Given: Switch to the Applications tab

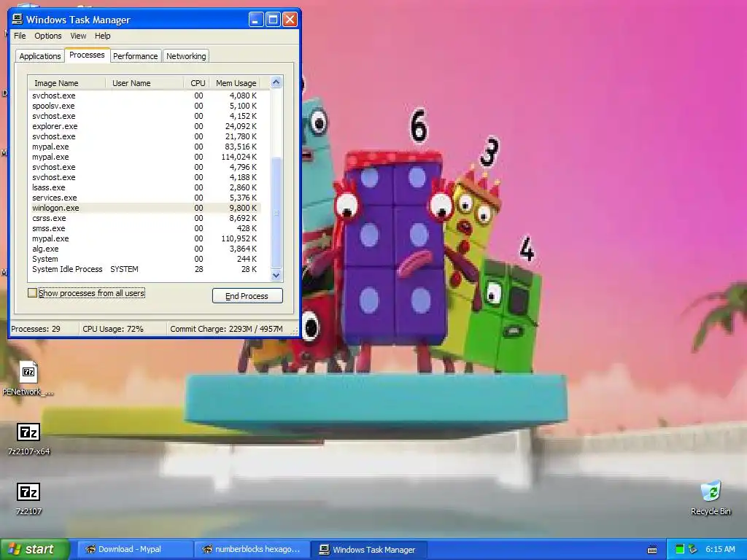Looking at the screenshot, I should [x=40, y=55].
